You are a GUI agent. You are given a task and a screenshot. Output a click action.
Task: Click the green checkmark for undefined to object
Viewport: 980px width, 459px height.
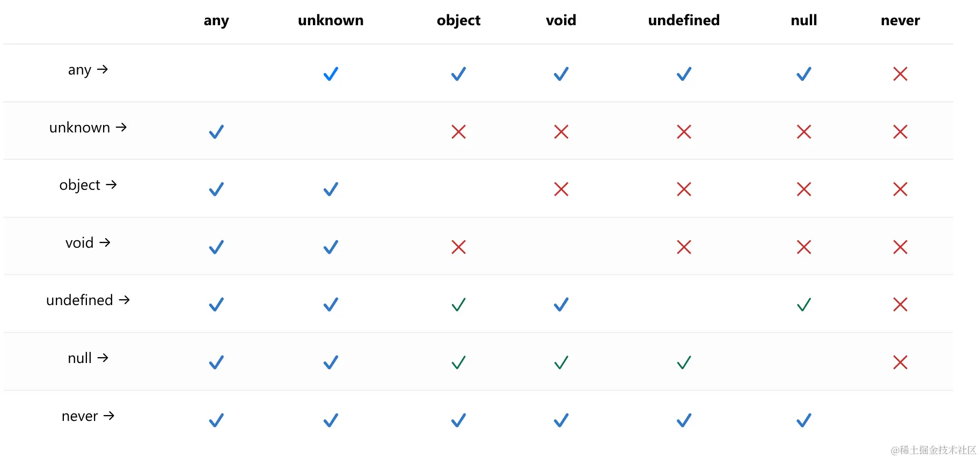point(458,305)
